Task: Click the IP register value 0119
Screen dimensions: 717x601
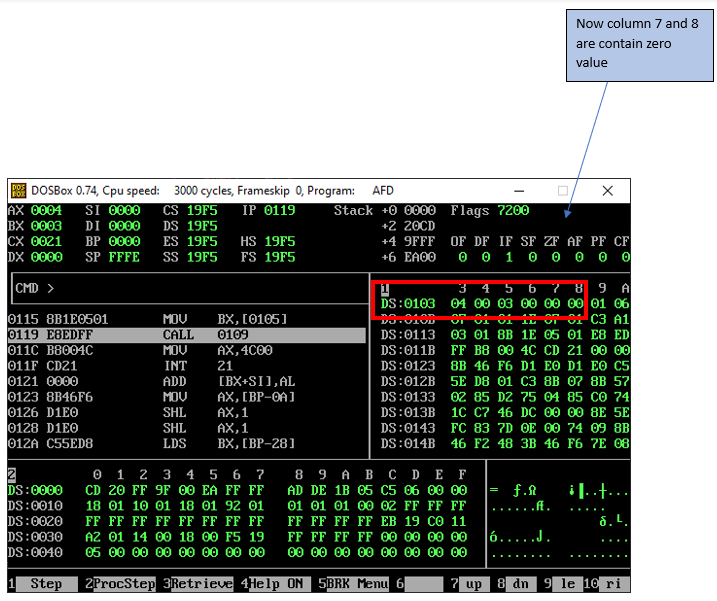Action: pyautogui.click(x=280, y=211)
